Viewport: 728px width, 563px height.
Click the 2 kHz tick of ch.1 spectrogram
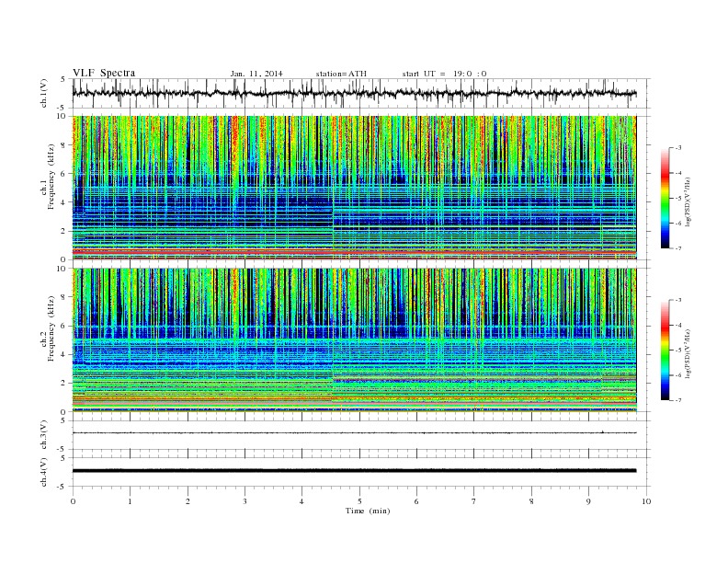[64, 231]
